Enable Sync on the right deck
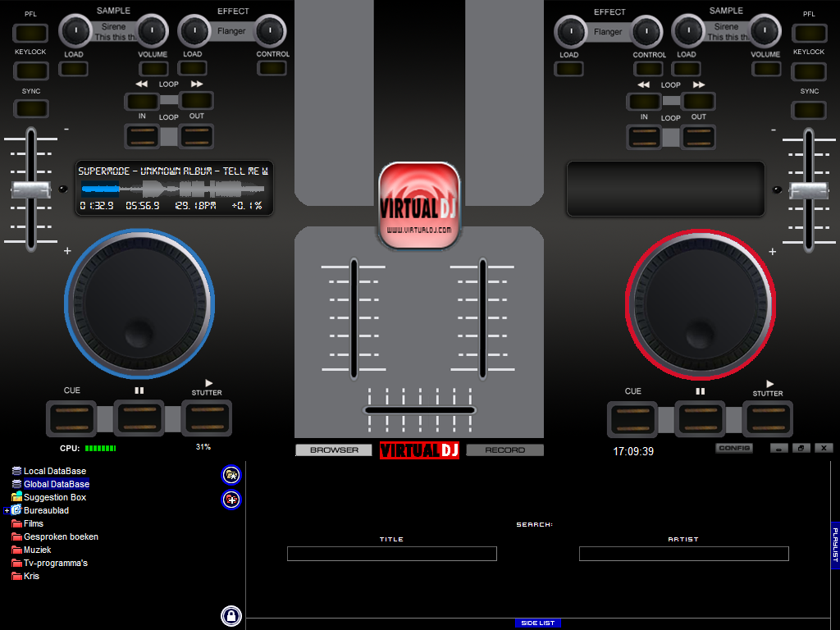This screenshot has height=630, width=840. coord(810,110)
